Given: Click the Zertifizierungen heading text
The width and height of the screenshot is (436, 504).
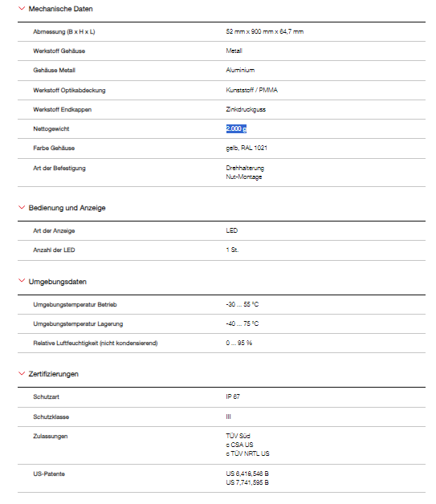Looking at the screenshot, I should [x=53, y=374].
